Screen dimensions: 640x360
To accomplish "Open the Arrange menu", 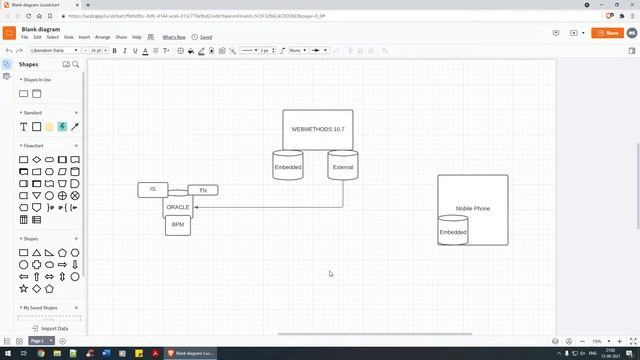I will point(102,37).
